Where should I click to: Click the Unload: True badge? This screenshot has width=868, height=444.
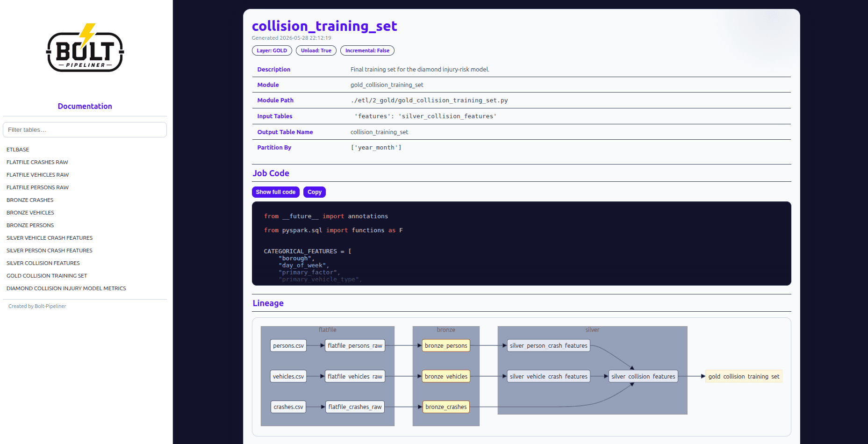click(316, 50)
